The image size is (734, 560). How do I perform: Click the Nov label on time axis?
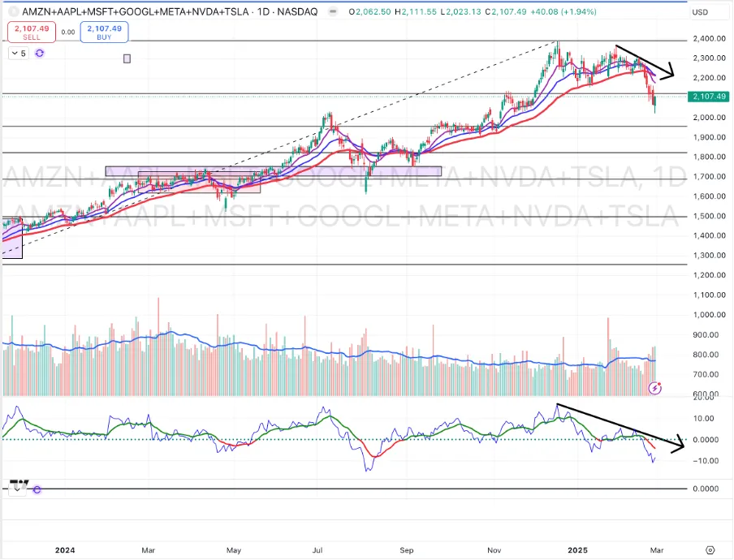(x=494, y=550)
